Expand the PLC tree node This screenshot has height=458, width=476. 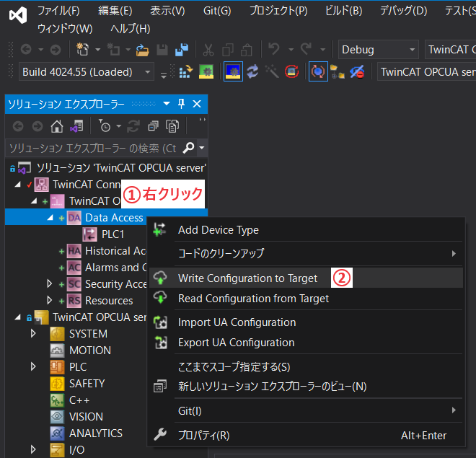pyautogui.click(x=33, y=366)
